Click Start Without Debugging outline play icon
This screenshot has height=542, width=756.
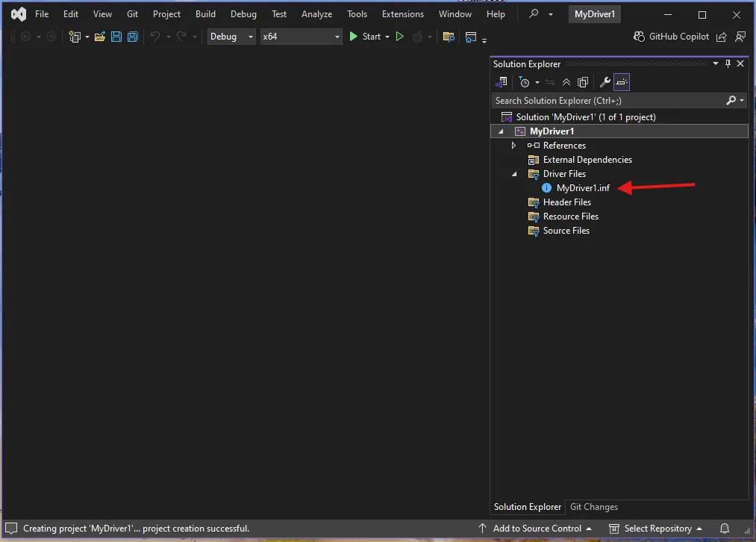[399, 37]
